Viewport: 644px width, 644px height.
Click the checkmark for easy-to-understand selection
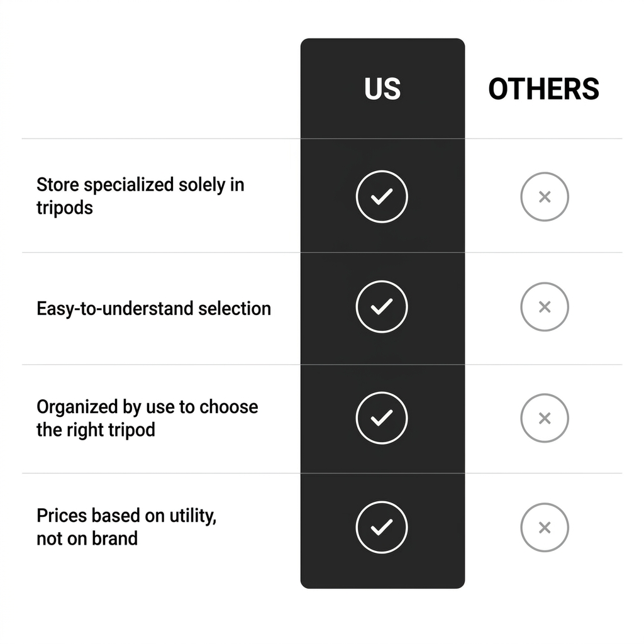(x=382, y=307)
